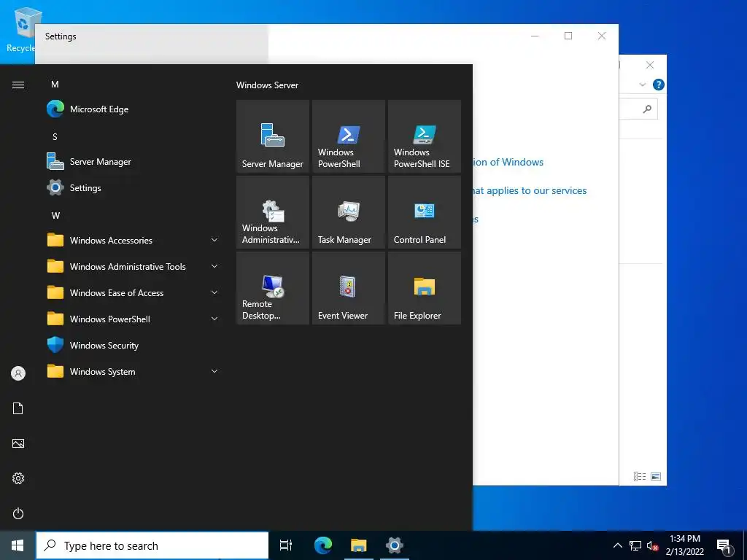The height and width of the screenshot is (560, 747).
Task: Show hidden icons in system tray
Action: pos(617,545)
